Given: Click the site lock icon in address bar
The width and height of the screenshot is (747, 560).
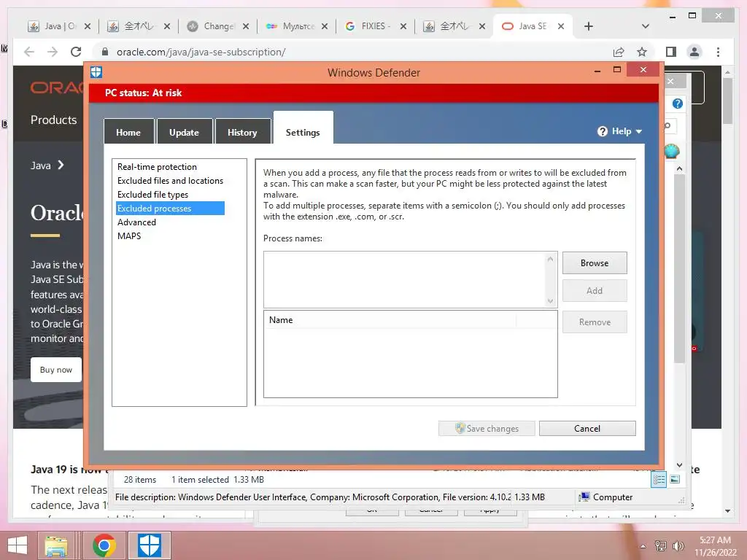Looking at the screenshot, I should pos(105,52).
